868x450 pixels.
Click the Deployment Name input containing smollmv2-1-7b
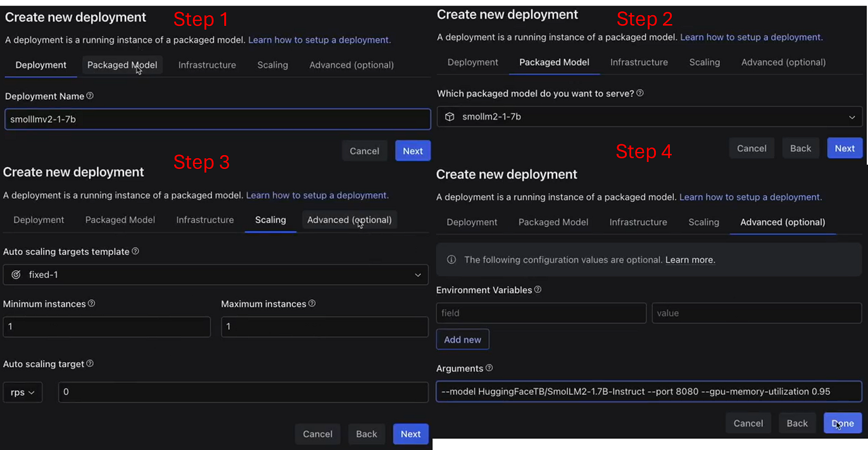pyautogui.click(x=218, y=119)
